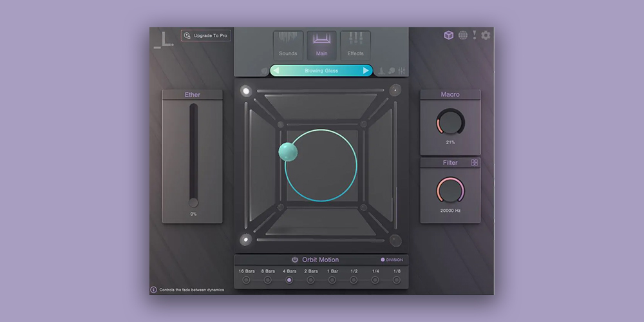
Task: Click the leaf icon left of preset bar
Action: point(264,71)
